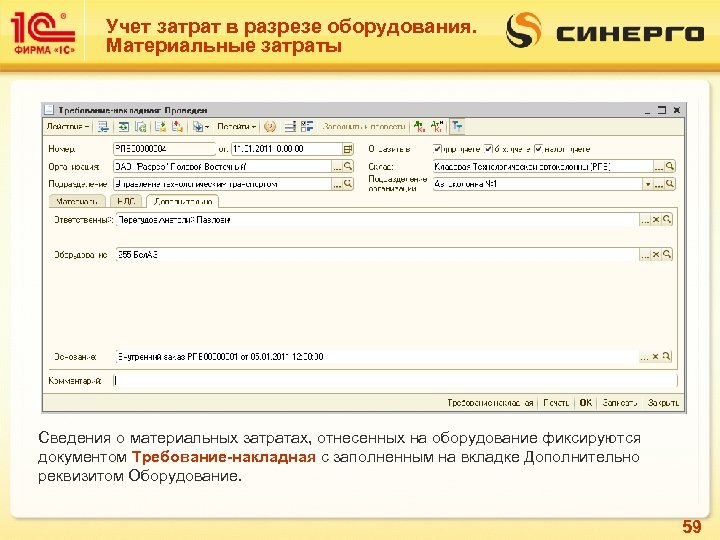Viewport: 720px width, 540px height.
Task: Show the Дт/Кт tax entries icon with НУ mark
Action: [437, 127]
